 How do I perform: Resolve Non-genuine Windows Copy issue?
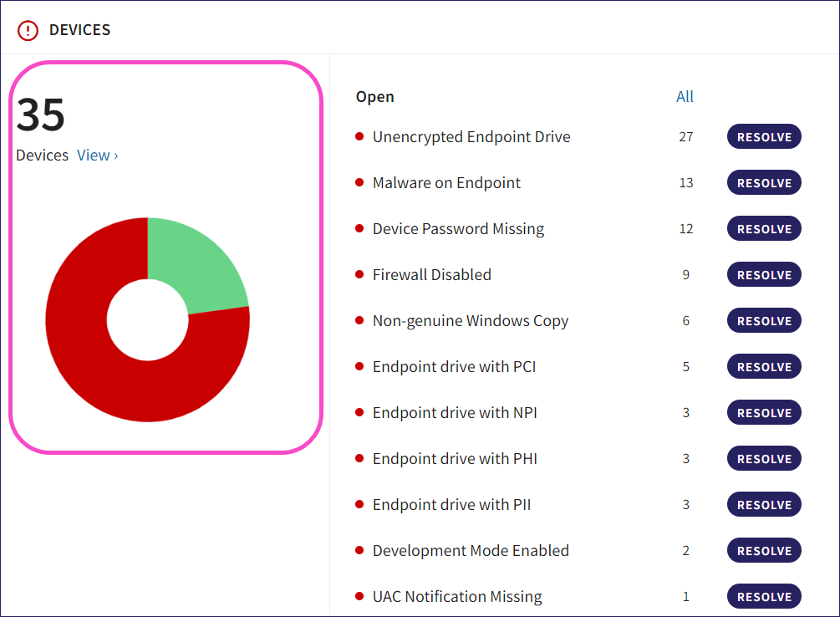click(x=764, y=321)
